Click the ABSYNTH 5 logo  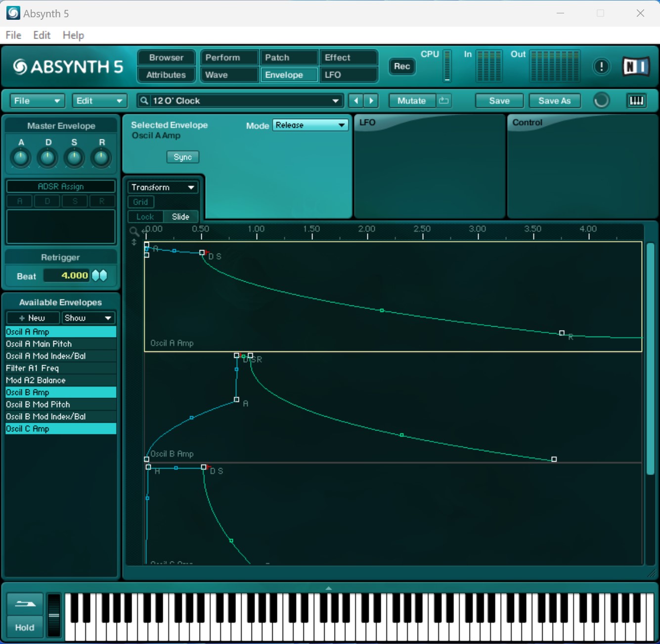(x=68, y=67)
